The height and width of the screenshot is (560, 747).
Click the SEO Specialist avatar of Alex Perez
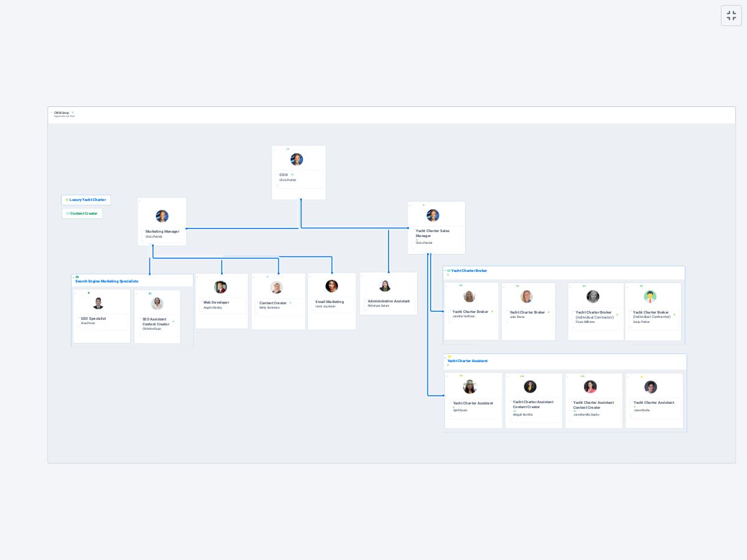(98, 303)
